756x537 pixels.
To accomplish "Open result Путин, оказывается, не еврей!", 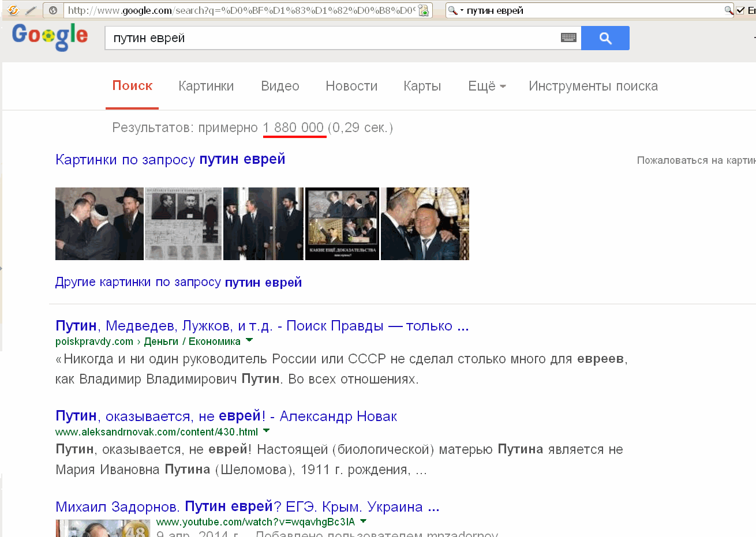I will pyautogui.click(x=226, y=416).
